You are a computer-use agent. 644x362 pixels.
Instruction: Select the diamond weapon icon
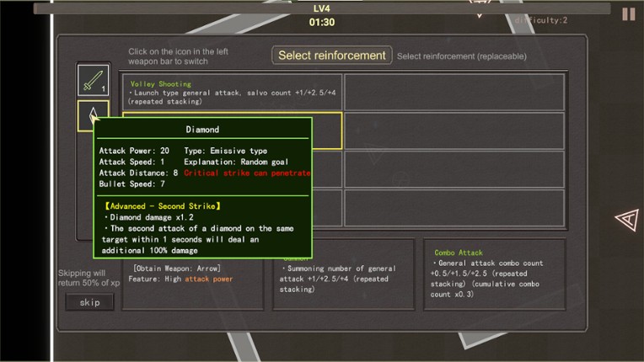pyautogui.click(x=93, y=116)
